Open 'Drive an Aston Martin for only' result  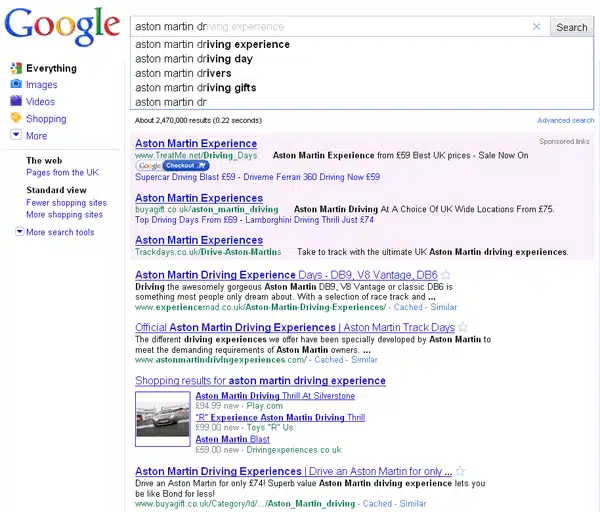pos(293,471)
